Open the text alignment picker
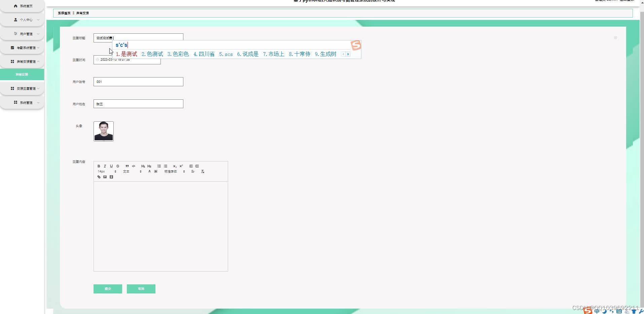This screenshot has height=314, width=644. [193, 171]
